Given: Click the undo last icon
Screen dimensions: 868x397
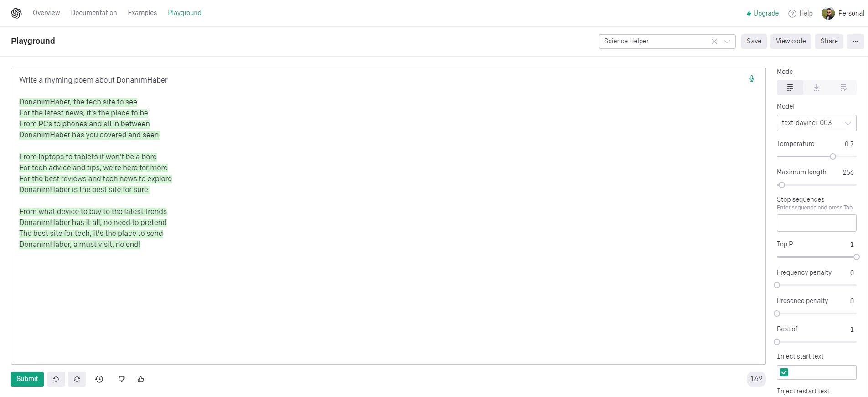Looking at the screenshot, I should point(56,379).
